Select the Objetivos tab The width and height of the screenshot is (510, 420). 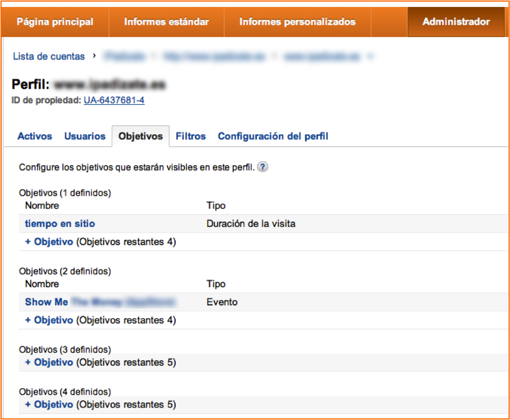(140, 137)
